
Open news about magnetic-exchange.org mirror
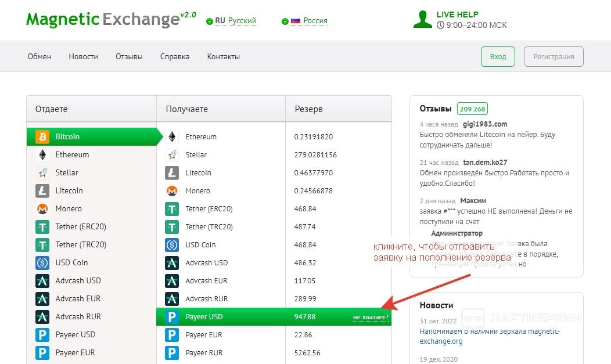click(490, 336)
